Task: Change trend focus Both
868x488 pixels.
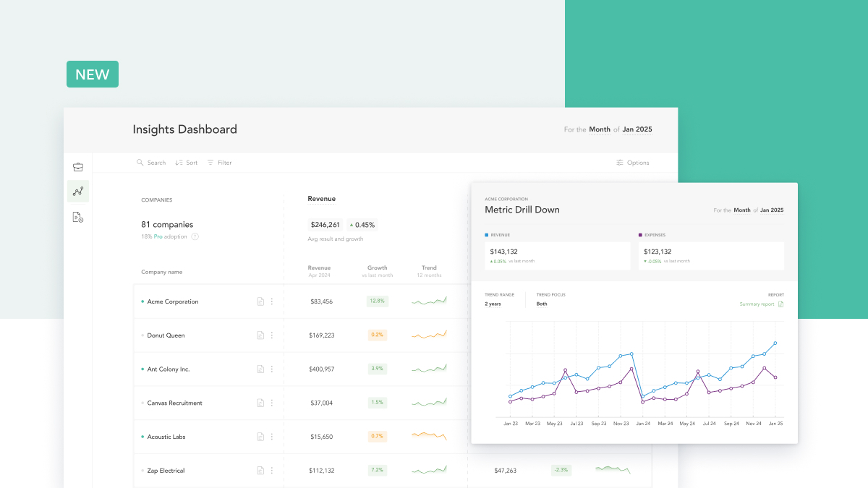Action: pyautogui.click(x=542, y=304)
